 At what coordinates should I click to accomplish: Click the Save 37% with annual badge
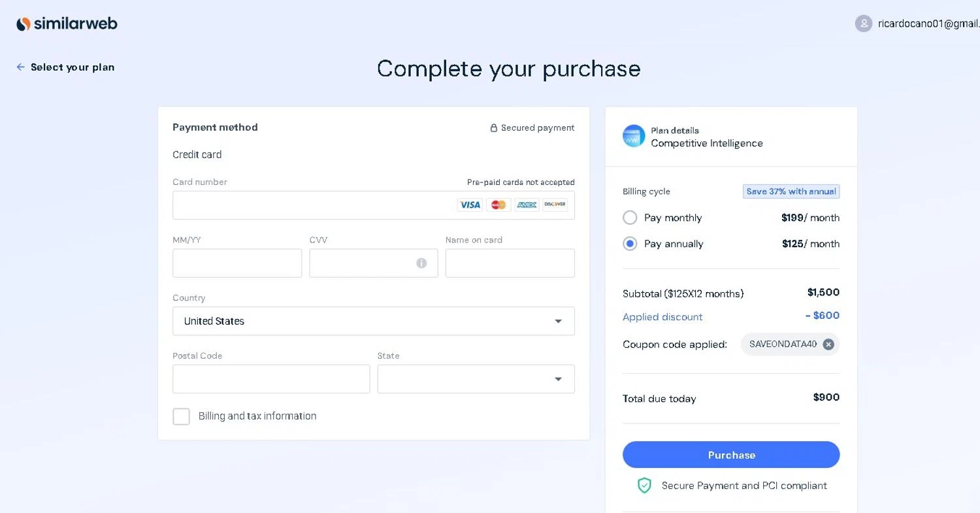(x=791, y=191)
